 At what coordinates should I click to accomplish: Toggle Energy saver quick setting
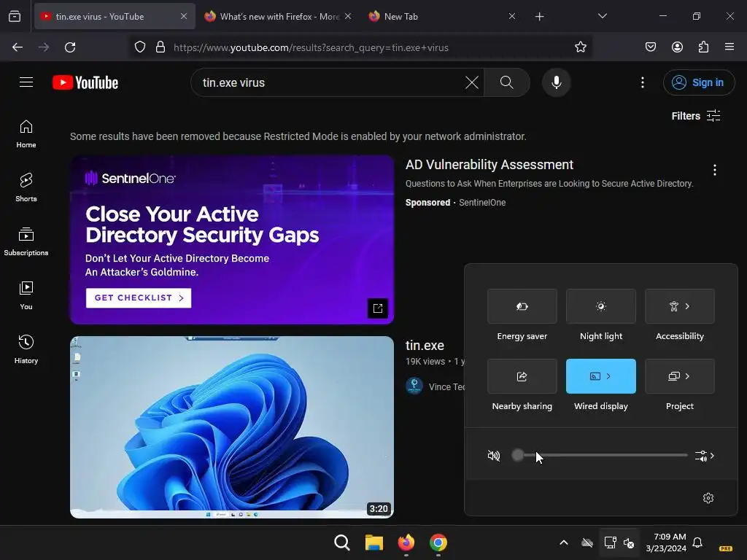[x=522, y=306]
